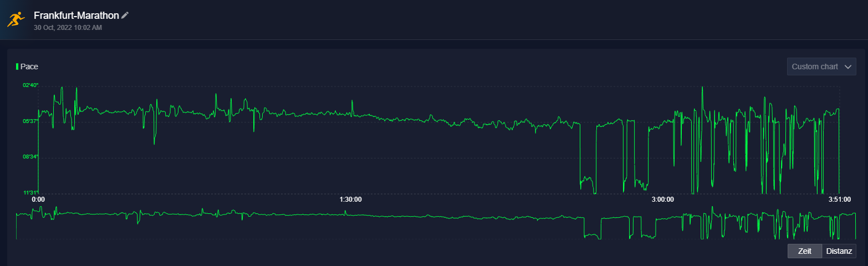Image resolution: width=868 pixels, height=266 pixels.
Task: Expand using the Custom chart chevron arrow
Action: (x=847, y=66)
